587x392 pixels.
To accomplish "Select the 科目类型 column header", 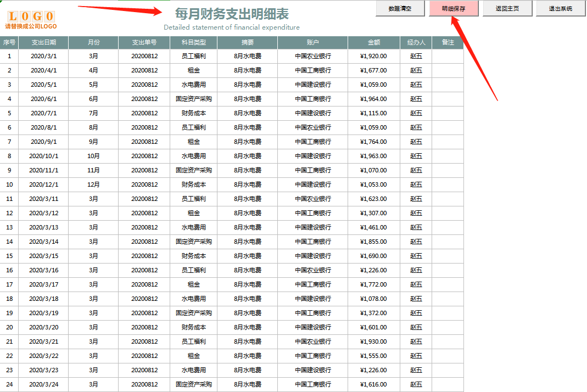I will (193, 42).
